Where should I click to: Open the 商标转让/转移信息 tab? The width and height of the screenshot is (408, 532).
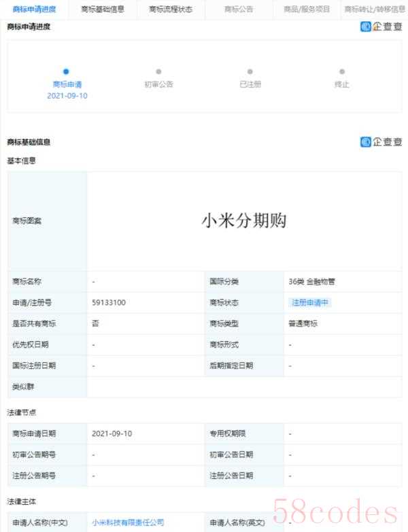[x=375, y=9]
